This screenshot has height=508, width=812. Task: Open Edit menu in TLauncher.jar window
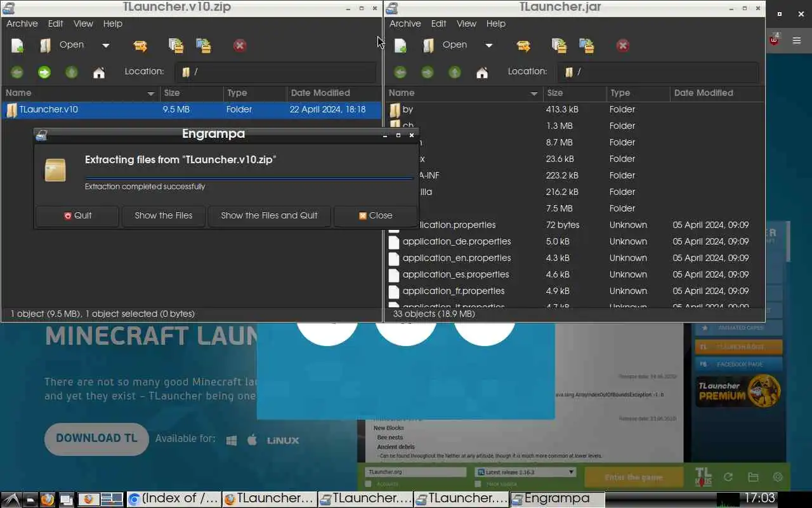(439, 23)
